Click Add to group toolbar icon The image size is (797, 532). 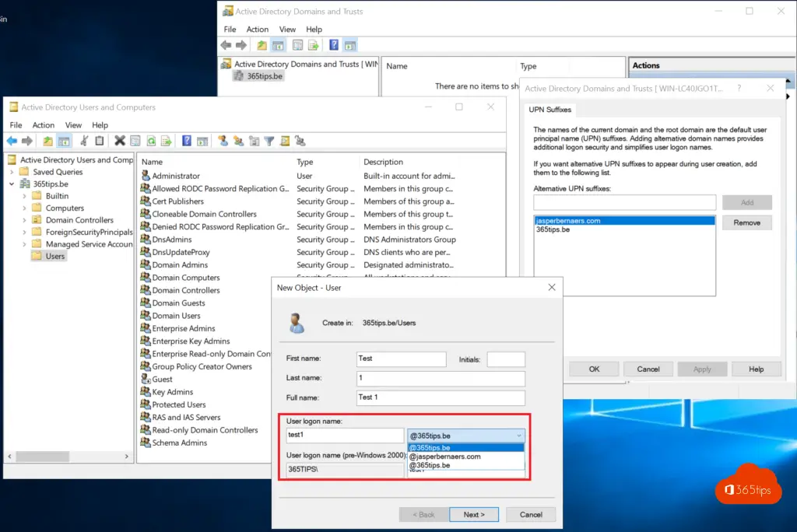(300, 141)
